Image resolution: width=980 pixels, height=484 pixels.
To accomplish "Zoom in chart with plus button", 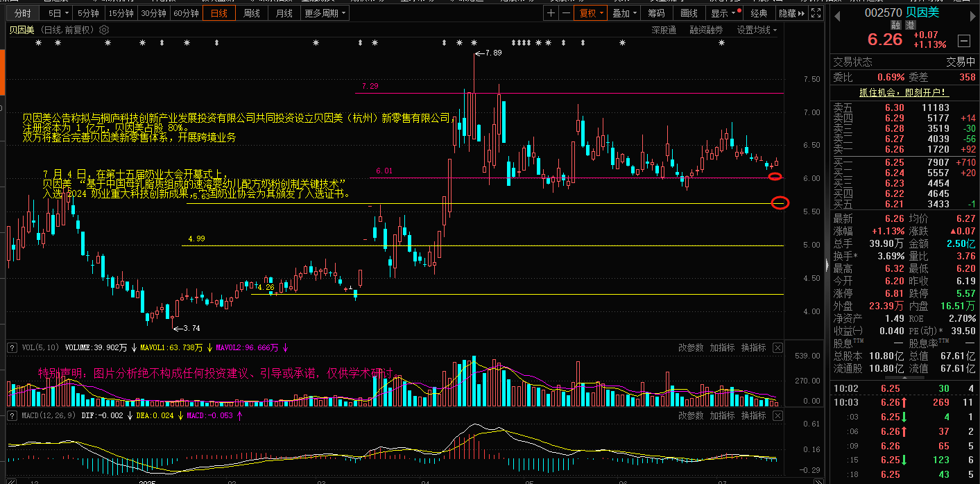I will (551, 13).
